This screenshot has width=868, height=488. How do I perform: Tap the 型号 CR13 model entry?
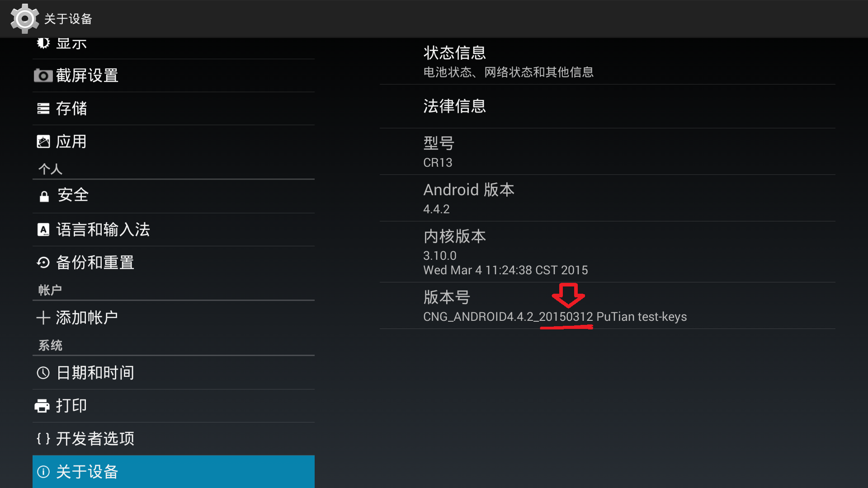[x=608, y=152]
